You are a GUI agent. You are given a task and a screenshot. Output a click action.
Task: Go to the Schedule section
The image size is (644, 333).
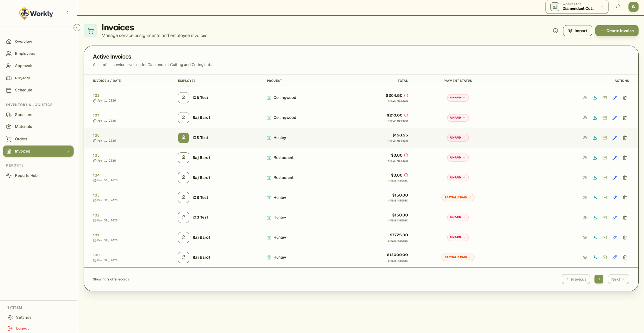click(x=24, y=90)
